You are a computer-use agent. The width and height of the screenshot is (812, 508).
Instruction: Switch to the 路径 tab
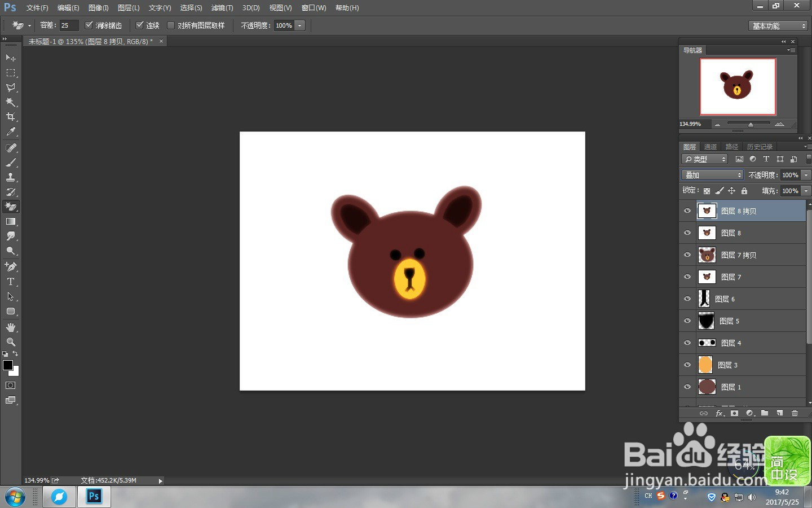(732, 147)
